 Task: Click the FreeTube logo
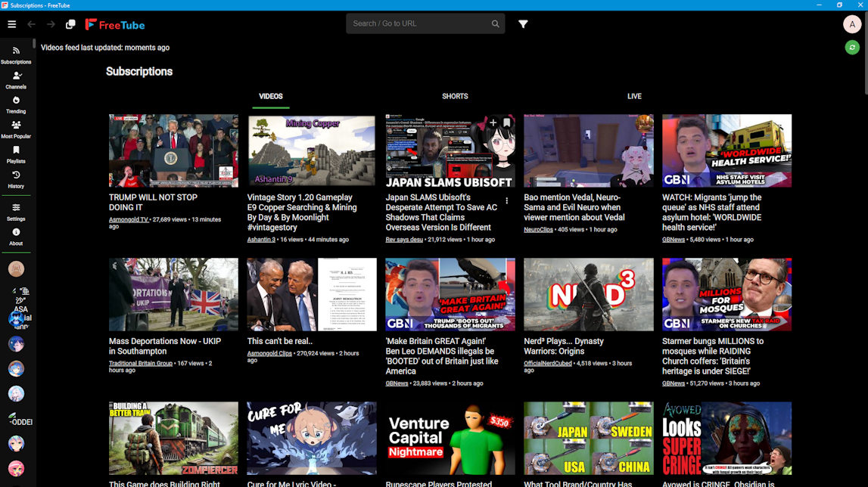click(x=115, y=24)
